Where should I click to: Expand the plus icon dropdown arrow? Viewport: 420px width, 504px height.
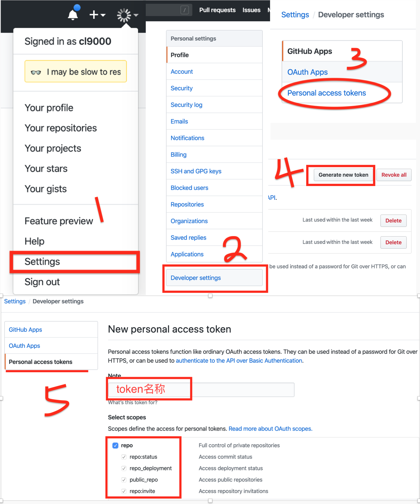103,15
